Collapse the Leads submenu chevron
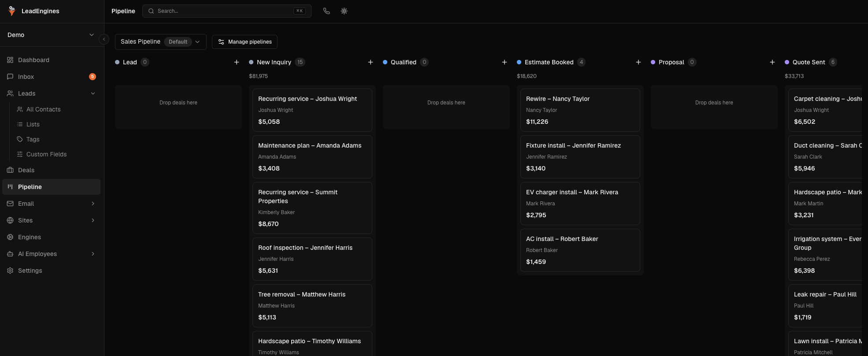The image size is (868, 356). click(93, 93)
